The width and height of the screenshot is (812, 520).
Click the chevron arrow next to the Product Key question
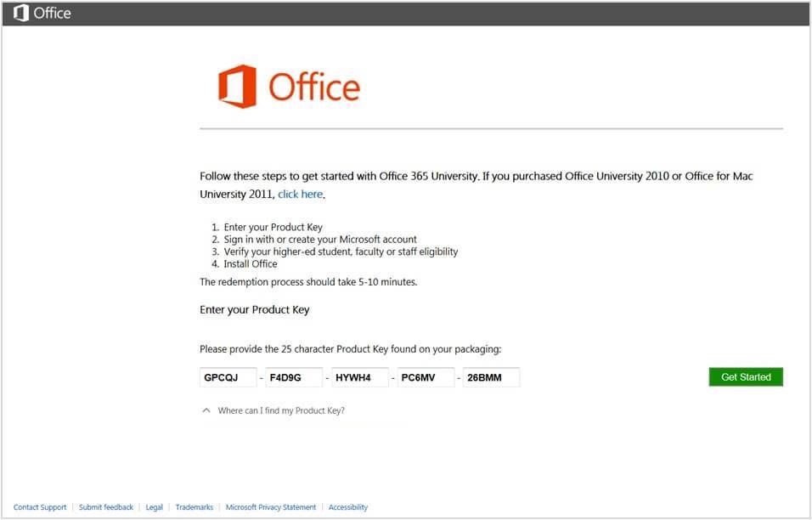pyautogui.click(x=206, y=410)
